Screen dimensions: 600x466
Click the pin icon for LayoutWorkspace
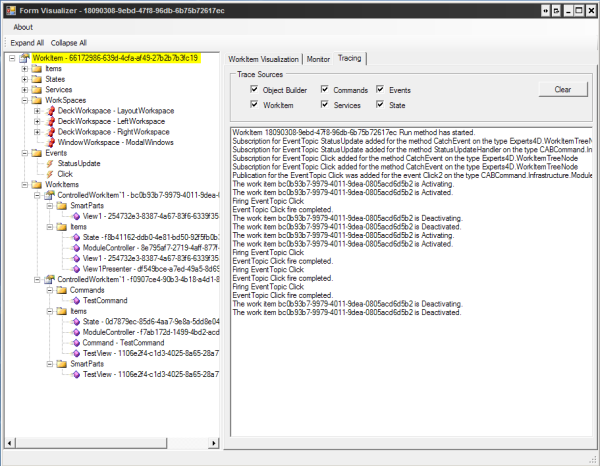[x=50, y=111]
